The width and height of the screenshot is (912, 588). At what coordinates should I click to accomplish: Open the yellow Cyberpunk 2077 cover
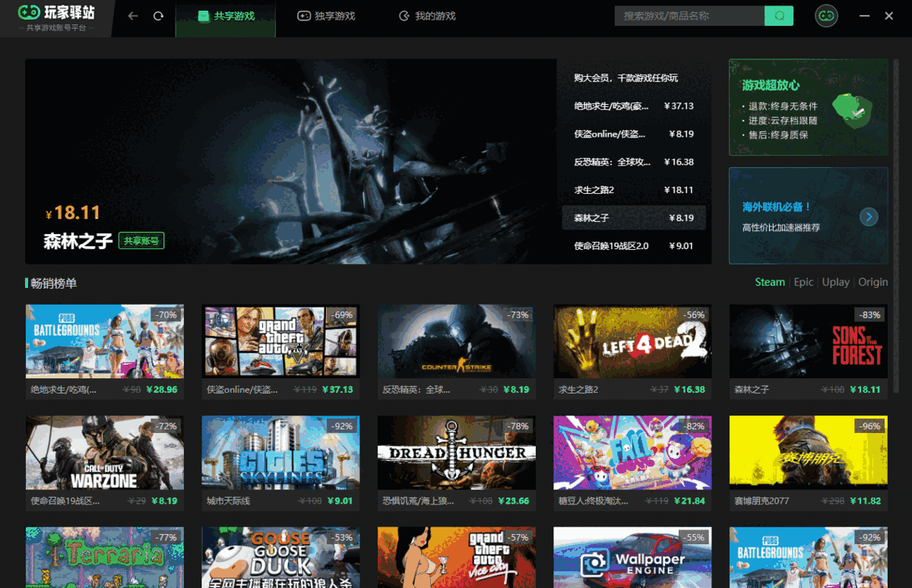click(809, 453)
